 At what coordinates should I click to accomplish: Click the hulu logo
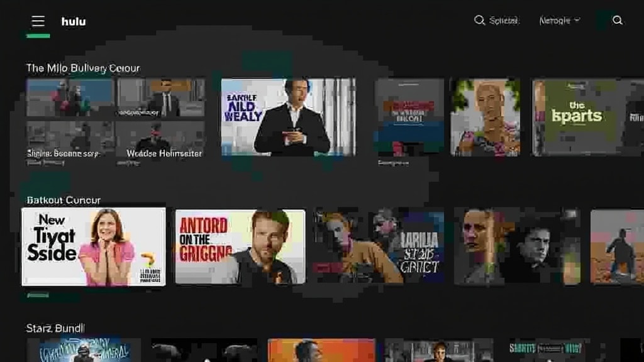[74, 21]
